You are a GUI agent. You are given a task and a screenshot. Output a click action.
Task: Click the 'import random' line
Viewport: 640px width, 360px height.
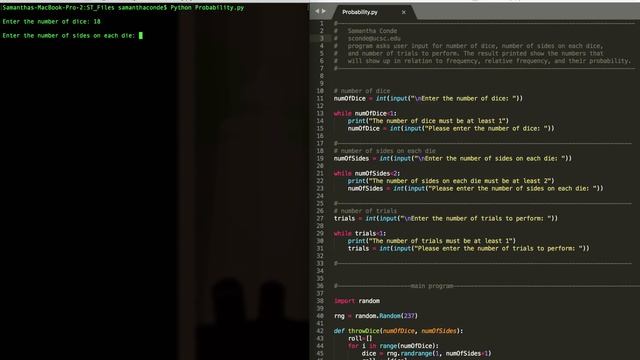click(x=357, y=301)
